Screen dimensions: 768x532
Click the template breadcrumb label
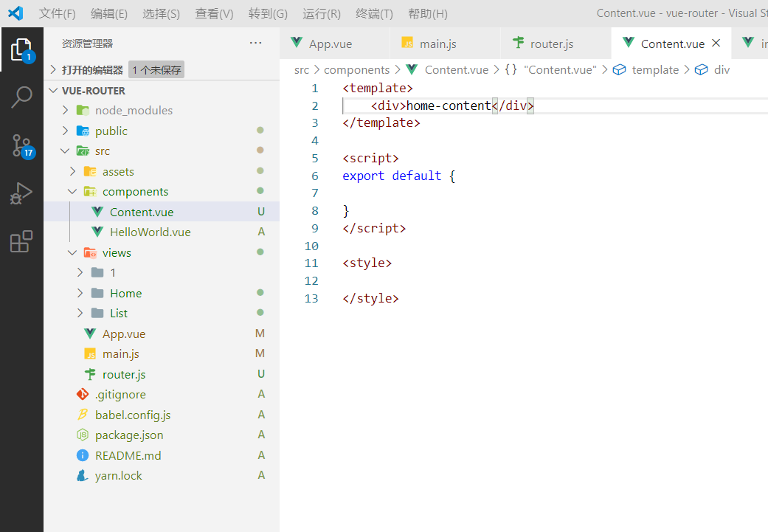(x=655, y=70)
